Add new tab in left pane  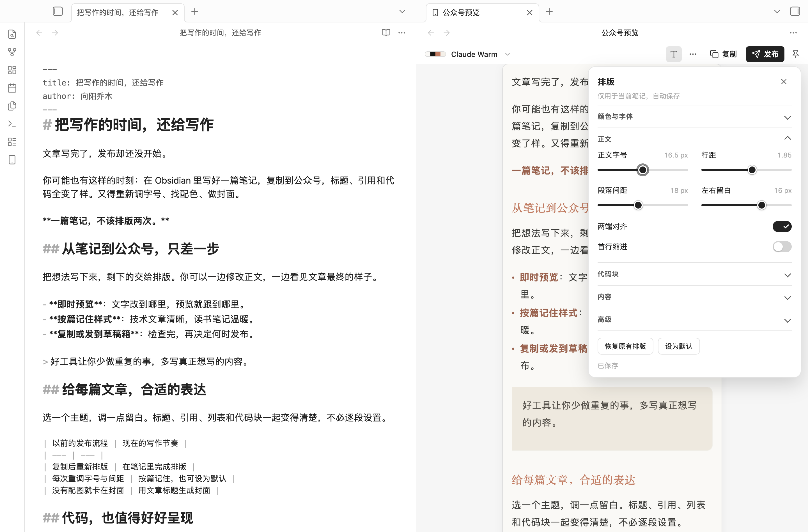click(x=194, y=12)
